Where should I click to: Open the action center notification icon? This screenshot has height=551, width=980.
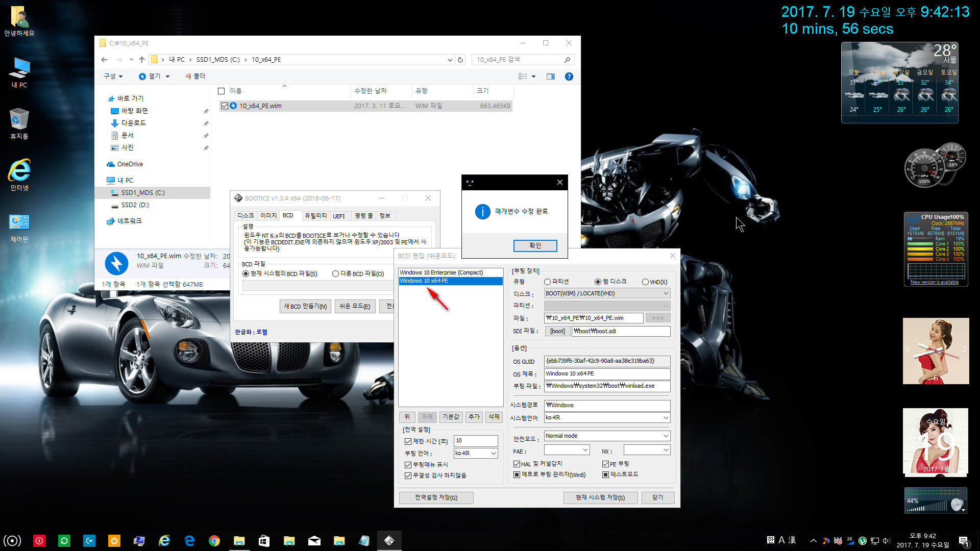pyautogui.click(x=964, y=541)
